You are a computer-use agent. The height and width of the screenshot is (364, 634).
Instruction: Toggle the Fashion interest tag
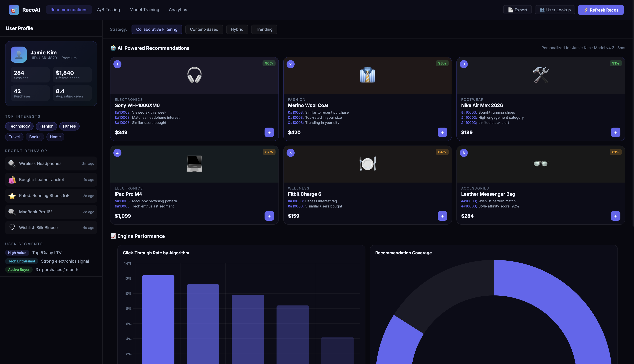[x=46, y=126]
